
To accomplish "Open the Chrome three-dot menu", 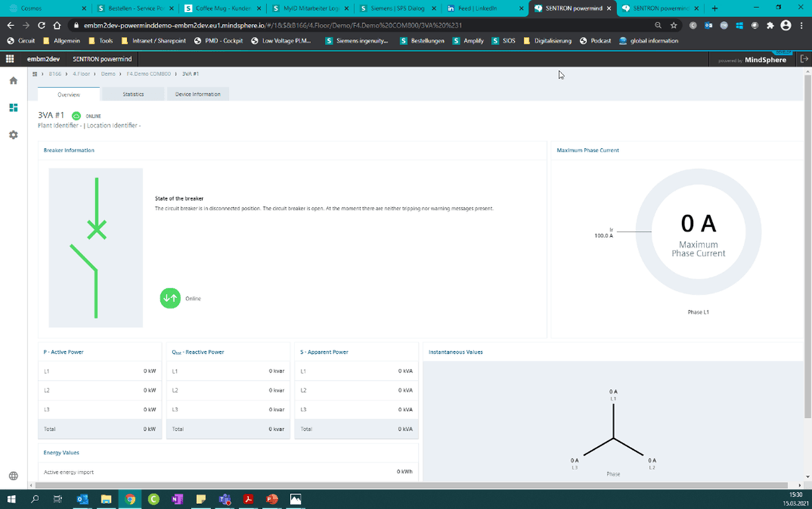I will coord(802,25).
